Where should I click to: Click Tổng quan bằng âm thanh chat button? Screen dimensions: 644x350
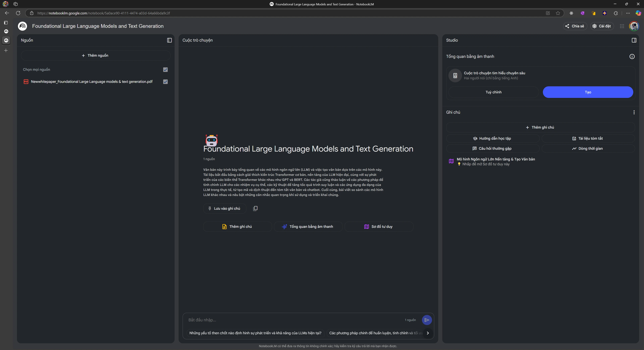[x=308, y=227]
